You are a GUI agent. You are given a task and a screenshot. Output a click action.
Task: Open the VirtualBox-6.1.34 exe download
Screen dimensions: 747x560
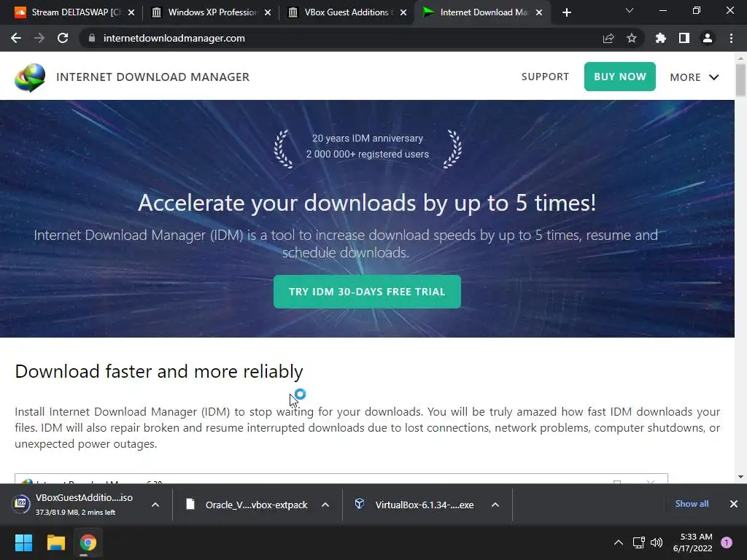pos(414,505)
